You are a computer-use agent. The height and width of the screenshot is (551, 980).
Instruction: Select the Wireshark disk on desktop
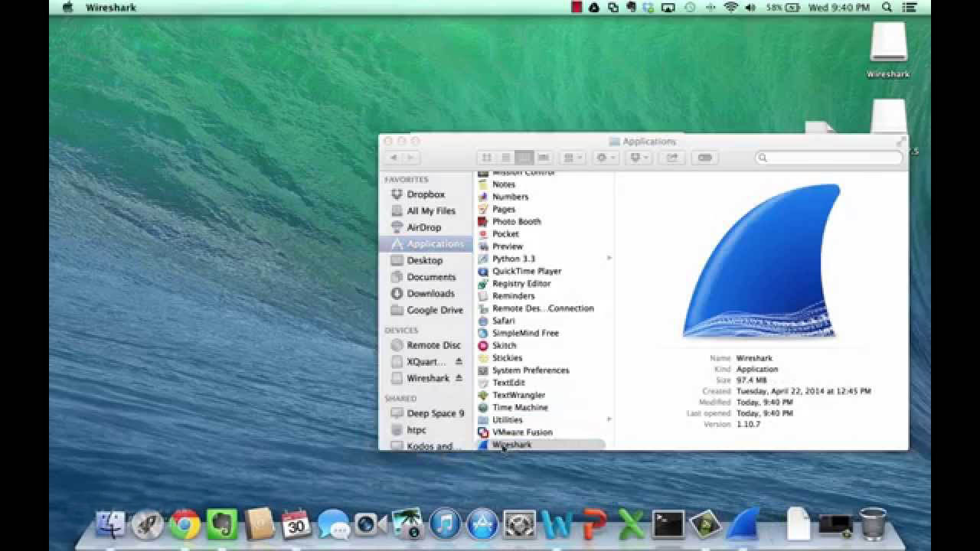click(x=888, y=50)
